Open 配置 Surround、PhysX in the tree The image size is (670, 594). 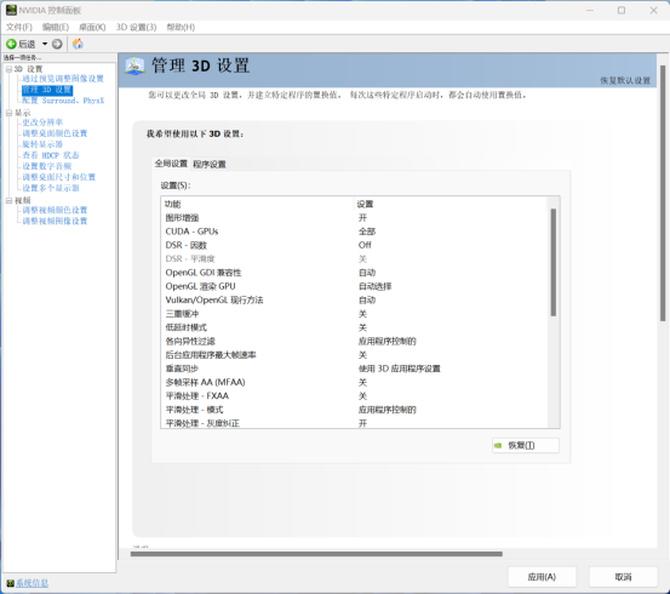tap(63, 101)
